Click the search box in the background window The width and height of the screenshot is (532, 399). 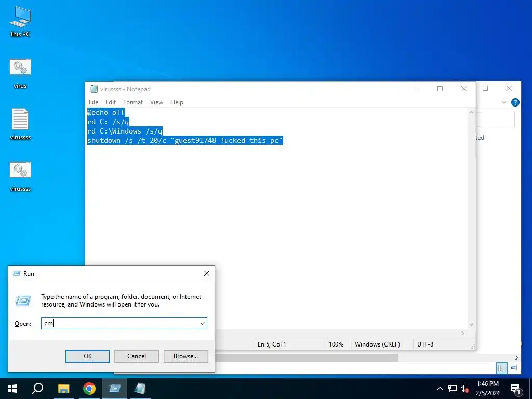(495, 120)
